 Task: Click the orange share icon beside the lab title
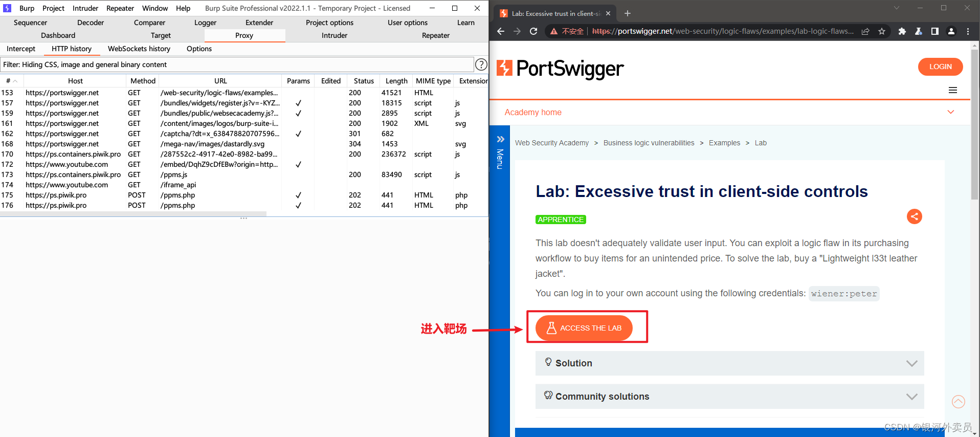pyautogui.click(x=915, y=216)
